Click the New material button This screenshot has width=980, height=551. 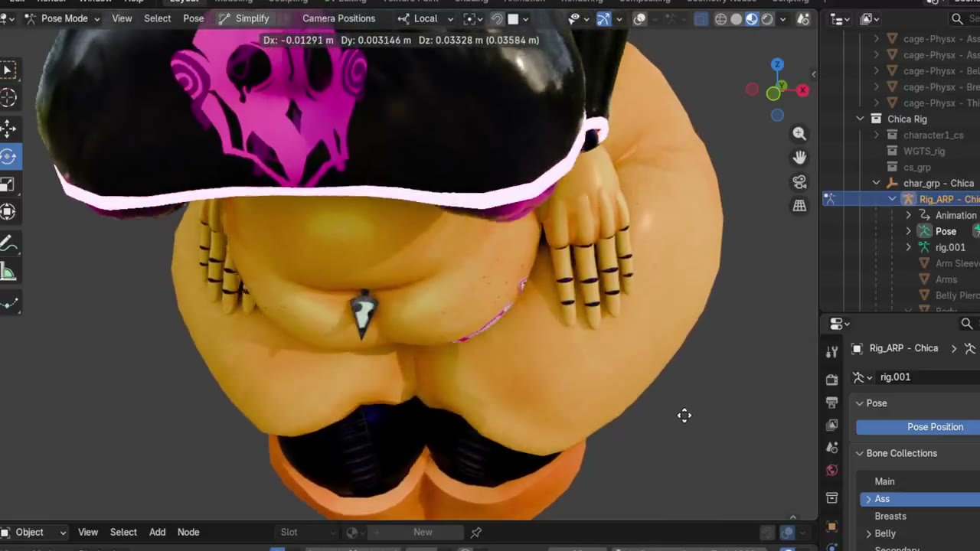click(423, 533)
